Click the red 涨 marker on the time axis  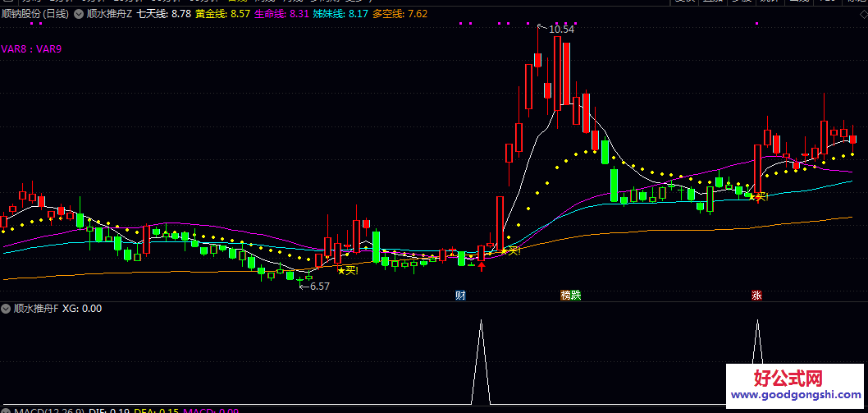756,295
